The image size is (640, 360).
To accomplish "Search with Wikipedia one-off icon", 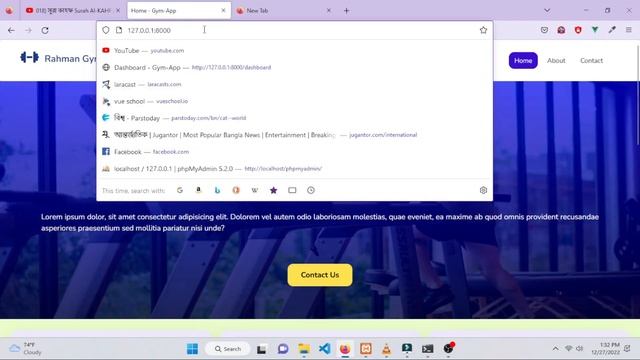I will click(x=255, y=190).
